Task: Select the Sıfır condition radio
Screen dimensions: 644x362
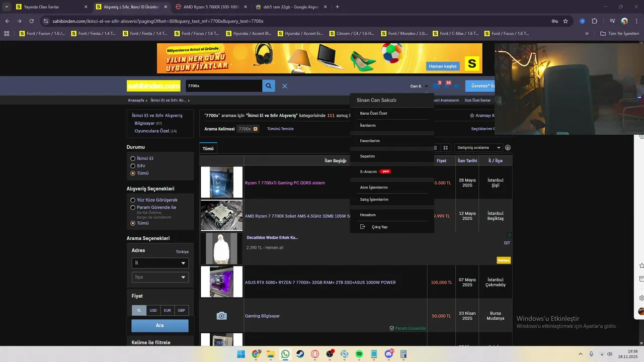Action: 133,166
